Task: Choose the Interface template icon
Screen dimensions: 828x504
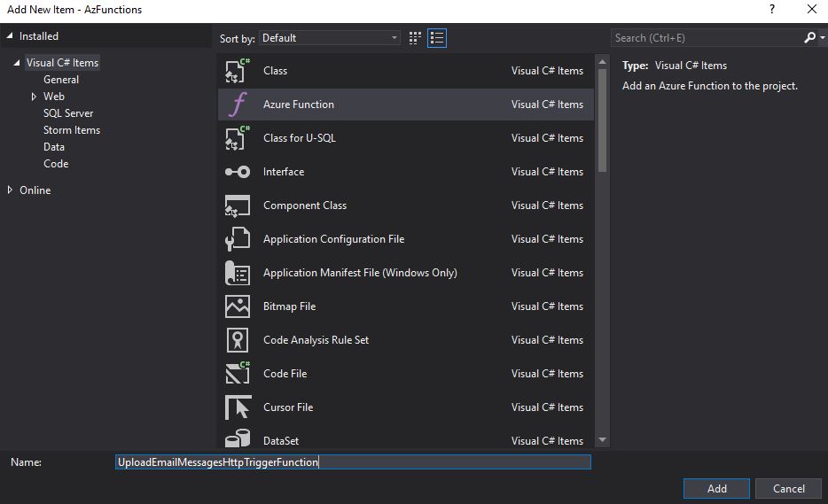Action: pyautogui.click(x=238, y=172)
